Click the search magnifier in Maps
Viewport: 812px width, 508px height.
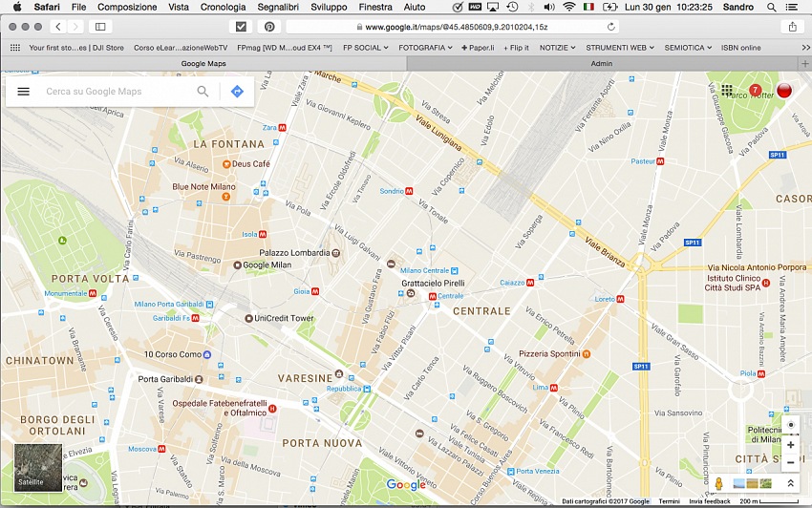click(203, 92)
